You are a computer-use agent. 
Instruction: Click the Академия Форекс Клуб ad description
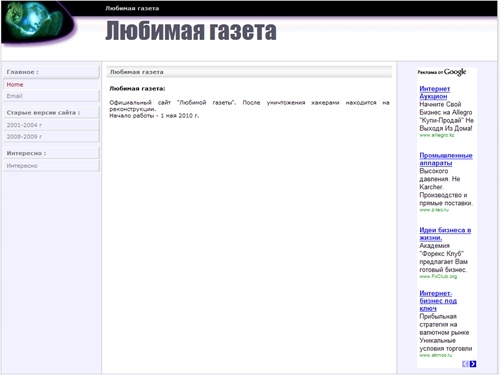443,258
